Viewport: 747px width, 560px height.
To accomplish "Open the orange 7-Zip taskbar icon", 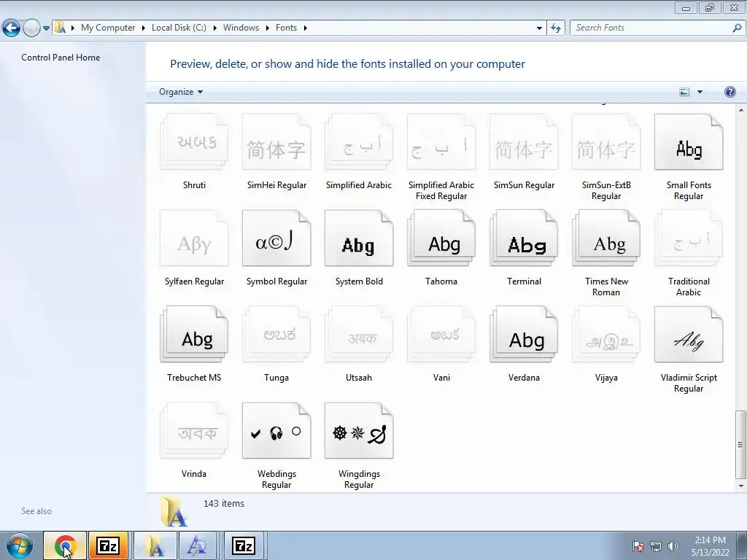I will 108,545.
